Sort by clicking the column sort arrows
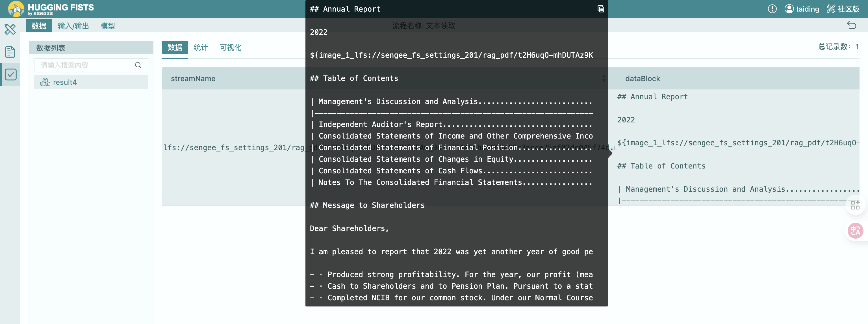Screen dimensions: 868x324 click(604, 79)
